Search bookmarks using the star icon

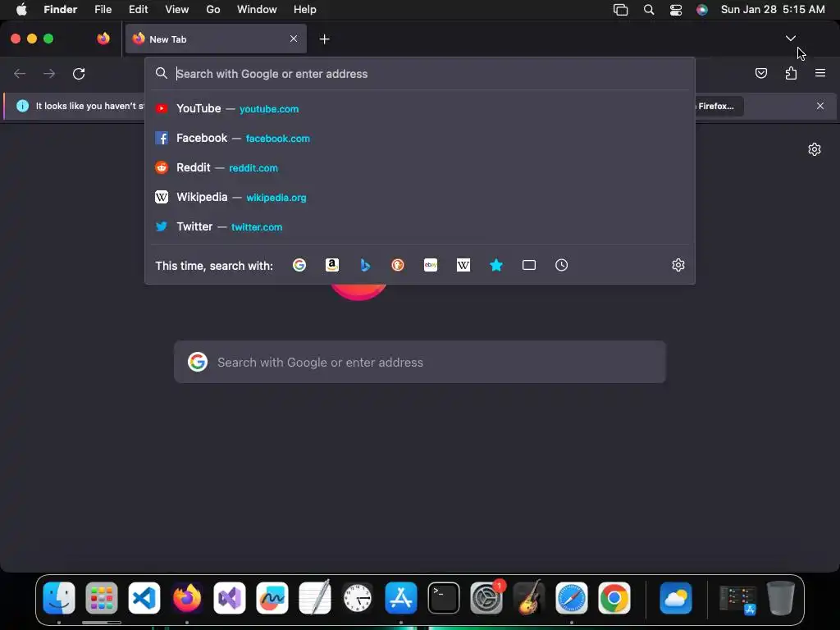[496, 265]
